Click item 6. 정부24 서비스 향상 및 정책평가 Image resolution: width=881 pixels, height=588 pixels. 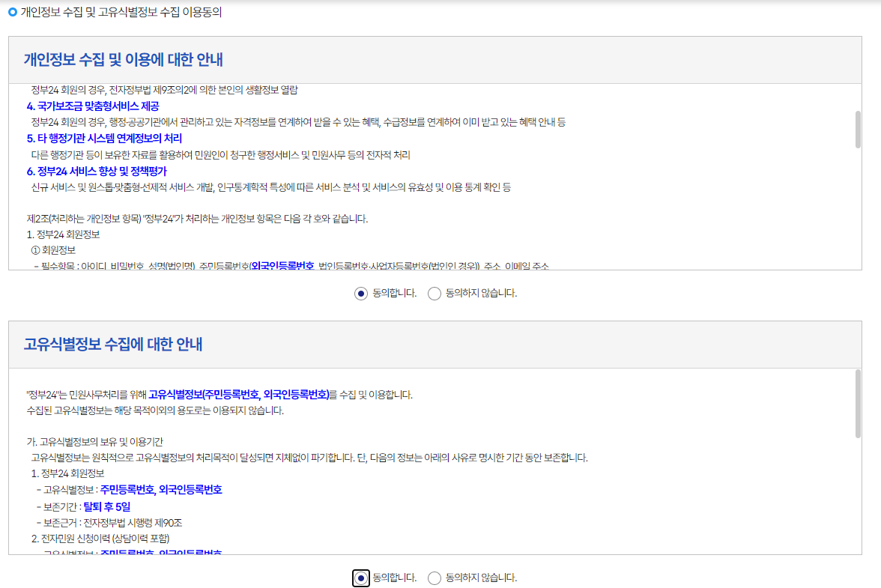(x=97, y=171)
